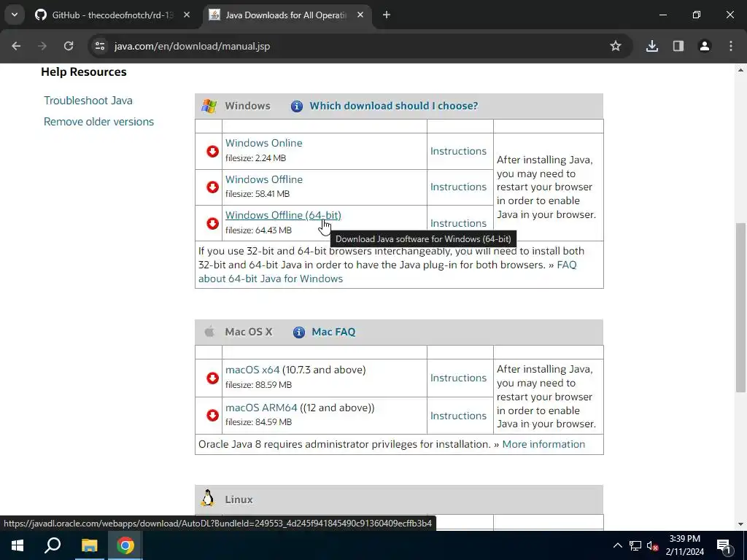Screen dimensions: 747x560
Task: Open Instructions for Windows Offline (64-bit)
Action: (458, 223)
